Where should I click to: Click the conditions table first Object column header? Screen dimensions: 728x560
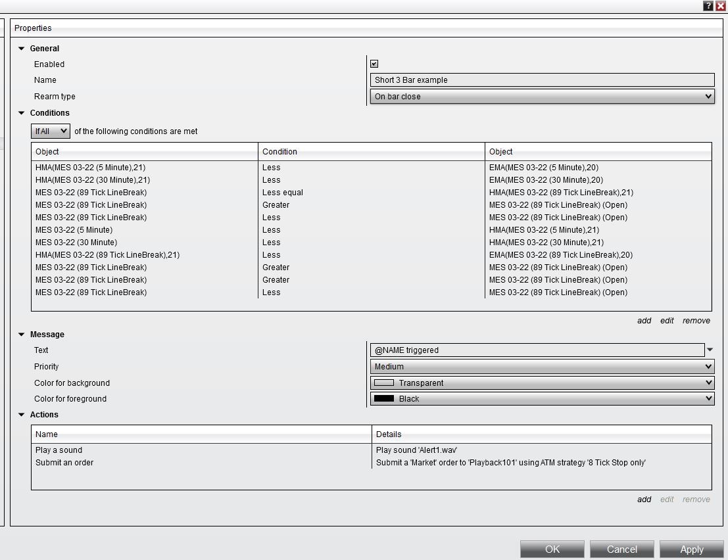point(145,152)
